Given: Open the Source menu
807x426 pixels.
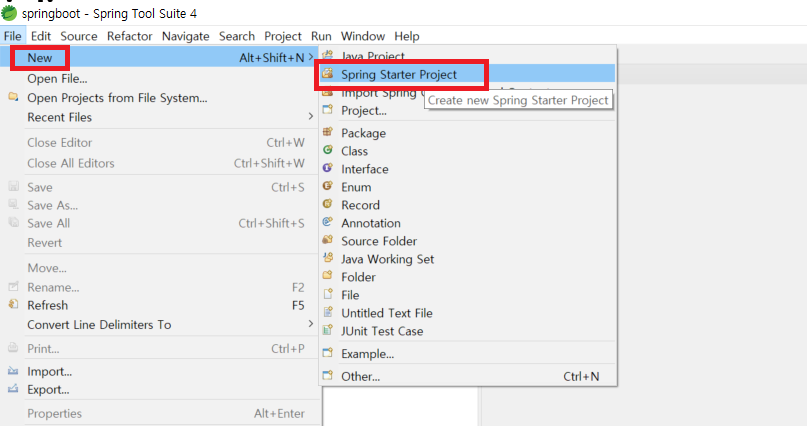Looking at the screenshot, I should 79,36.
